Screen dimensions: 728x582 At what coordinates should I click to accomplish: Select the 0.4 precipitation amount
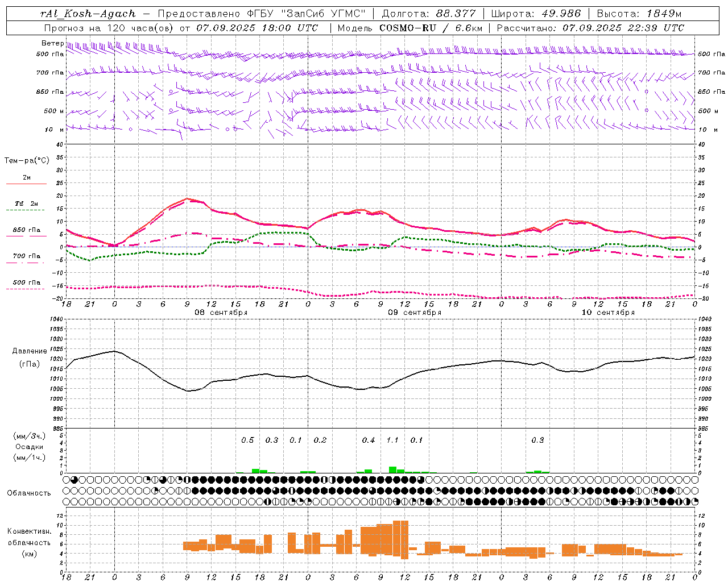tap(369, 440)
